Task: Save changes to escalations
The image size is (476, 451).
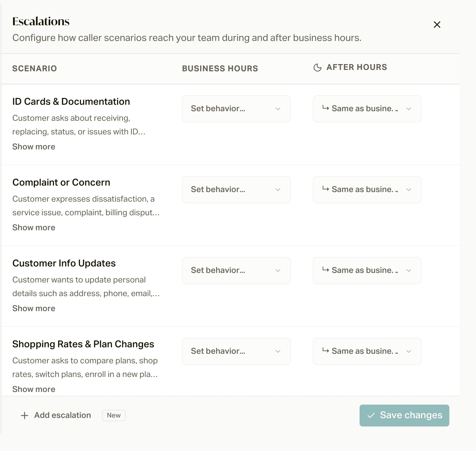Action: pyautogui.click(x=404, y=416)
